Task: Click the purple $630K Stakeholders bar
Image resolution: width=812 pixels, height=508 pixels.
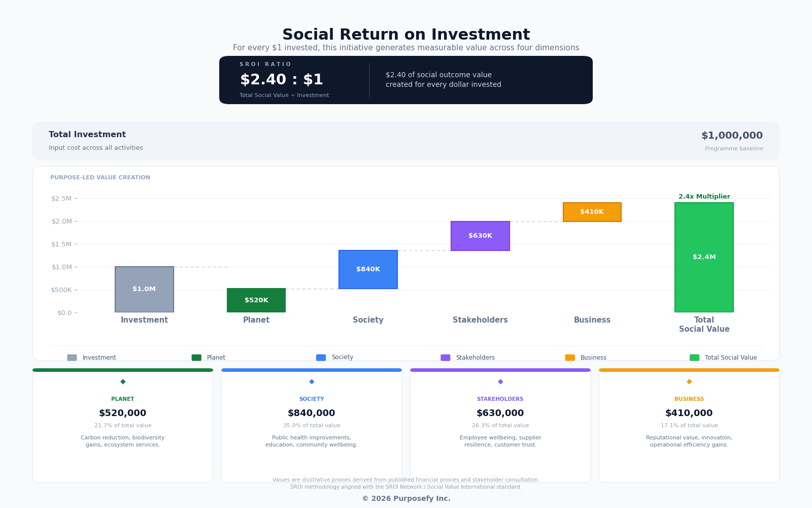Action: coord(480,236)
